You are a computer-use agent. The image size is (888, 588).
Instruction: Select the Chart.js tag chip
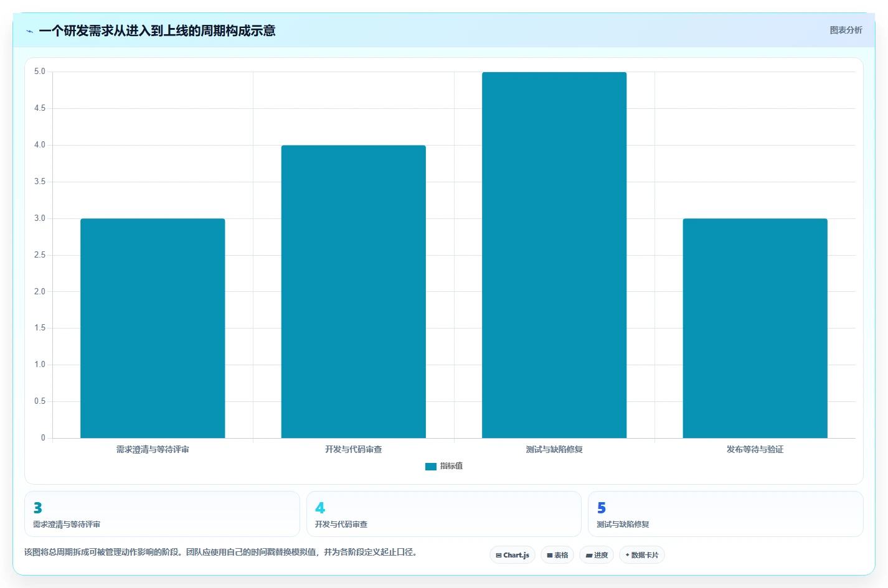click(x=512, y=555)
